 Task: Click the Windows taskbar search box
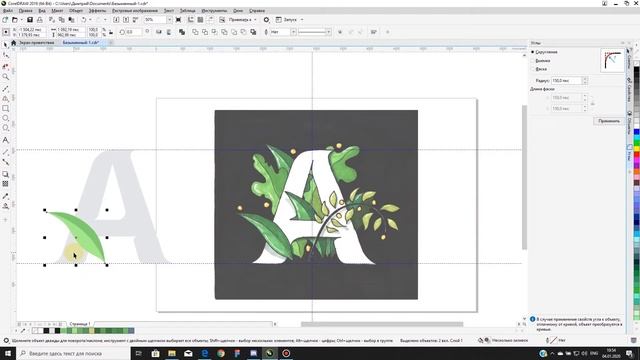(x=73, y=353)
